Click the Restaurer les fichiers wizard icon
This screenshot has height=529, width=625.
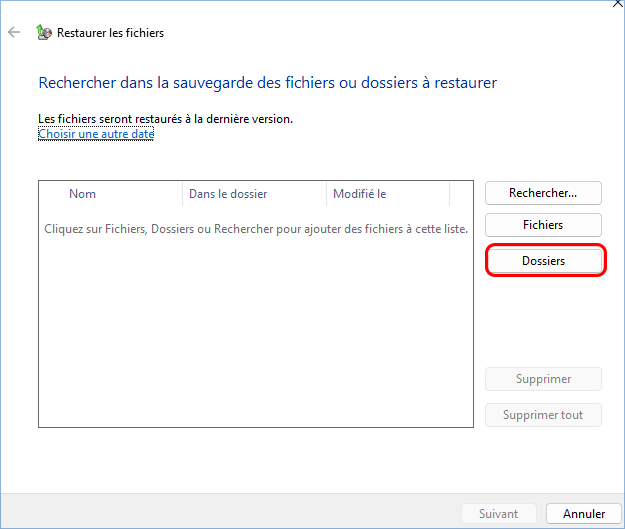pyautogui.click(x=44, y=33)
